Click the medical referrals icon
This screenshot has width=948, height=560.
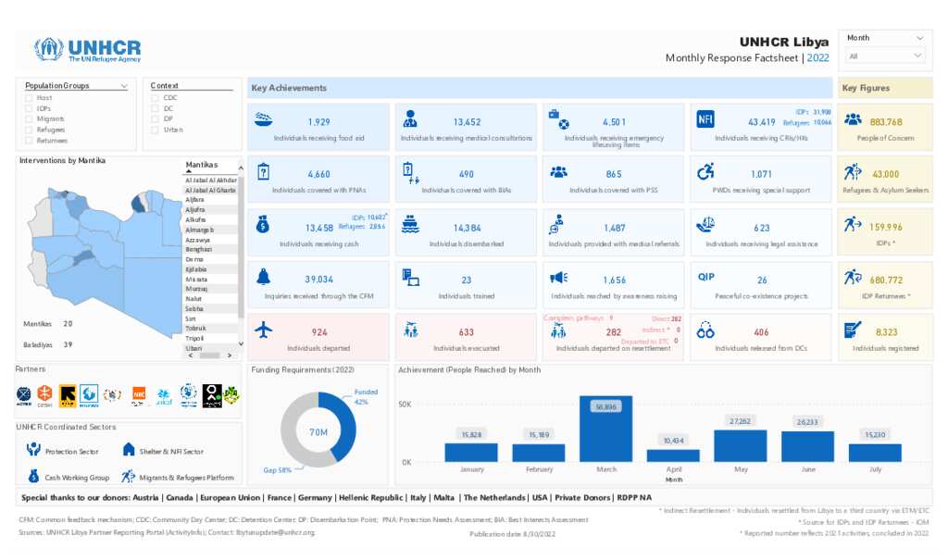[x=556, y=224]
